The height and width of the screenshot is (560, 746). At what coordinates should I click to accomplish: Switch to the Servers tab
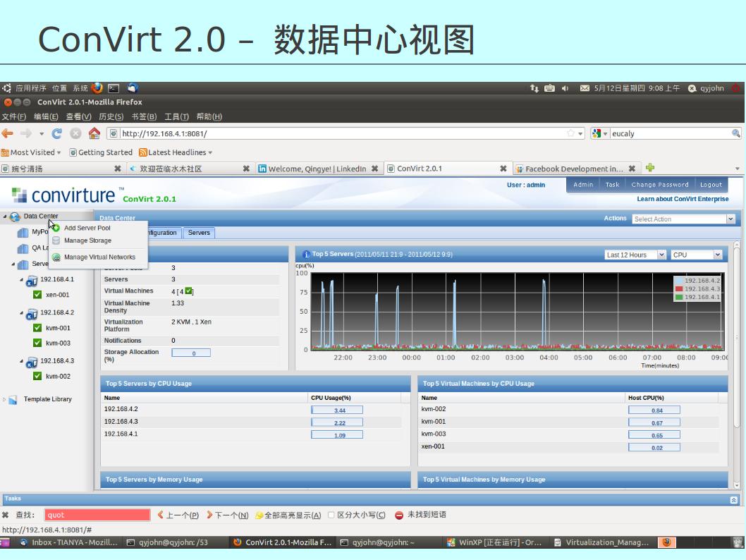pos(199,233)
